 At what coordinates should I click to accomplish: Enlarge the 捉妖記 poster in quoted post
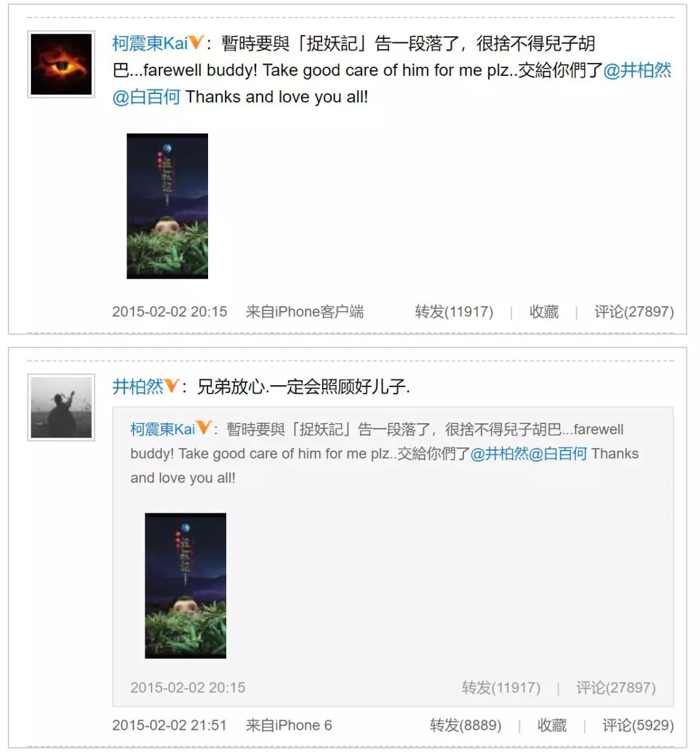[x=185, y=585]
